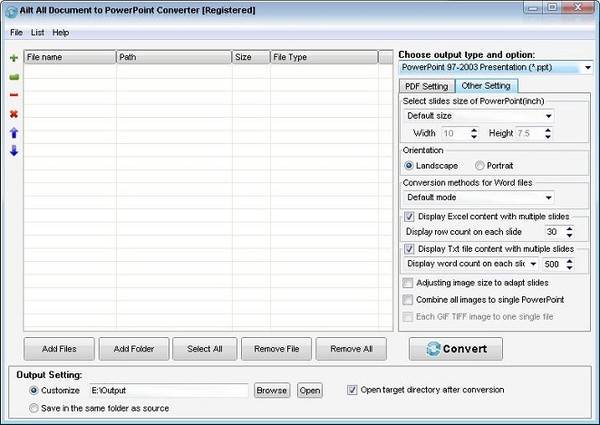Click the word count 500 stepper arrows
Viewport: 600px width, 425px height.
(x=569, y=264)
